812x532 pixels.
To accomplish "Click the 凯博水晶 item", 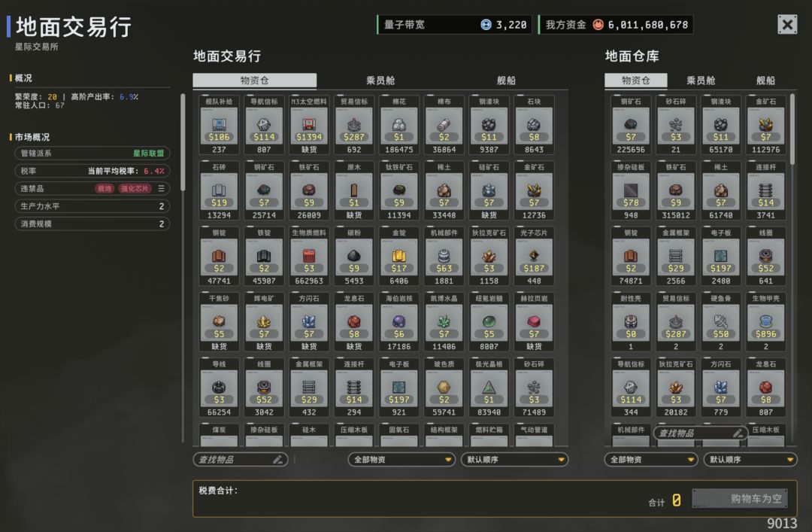I will [x=444, y=322].
